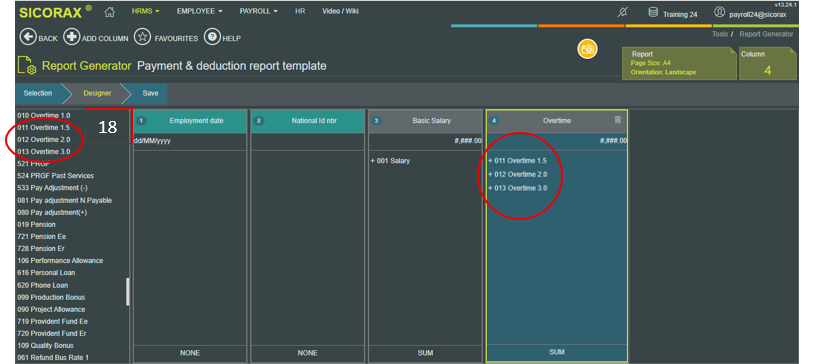Select 090 Project Allowance item
This screenshot has width=819, height=364.
(x=51, y=309)
